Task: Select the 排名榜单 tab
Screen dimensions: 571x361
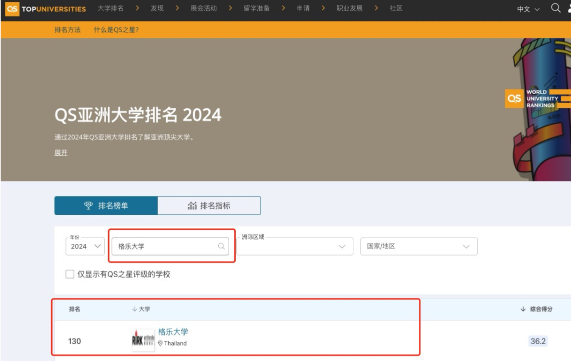Action: [106, 205]
